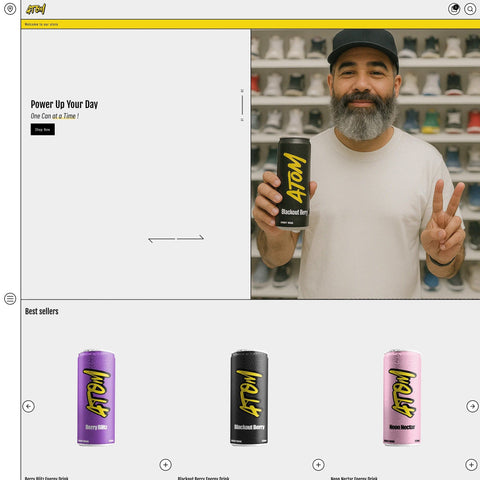This screenshot has width=480, height=480.
Task: Click the Best sellers heading
Action: click(42, 311)
